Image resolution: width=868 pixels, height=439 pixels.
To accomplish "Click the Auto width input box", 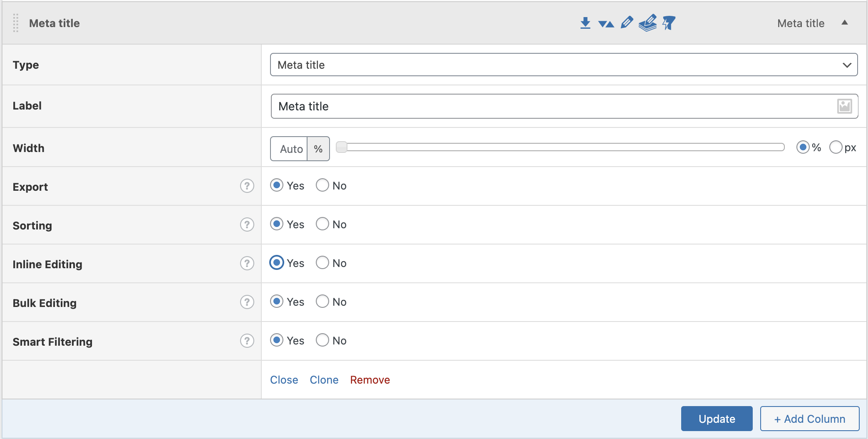I will pos(289,149).
